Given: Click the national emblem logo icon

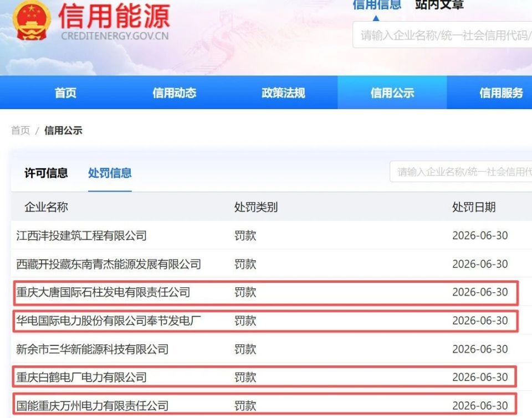Looking at the screenshot, I should [x=32, y=20].
